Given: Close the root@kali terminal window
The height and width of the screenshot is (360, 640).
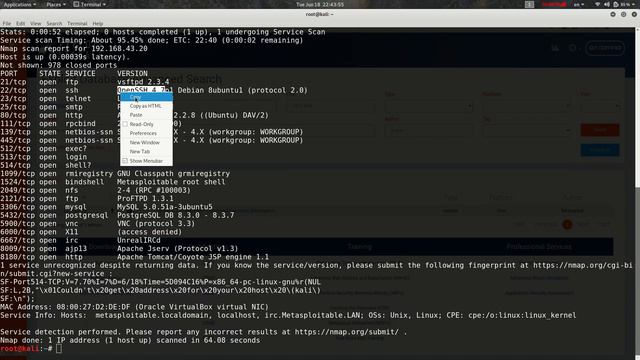Looking at the screenshot, I should coord(634,14).
